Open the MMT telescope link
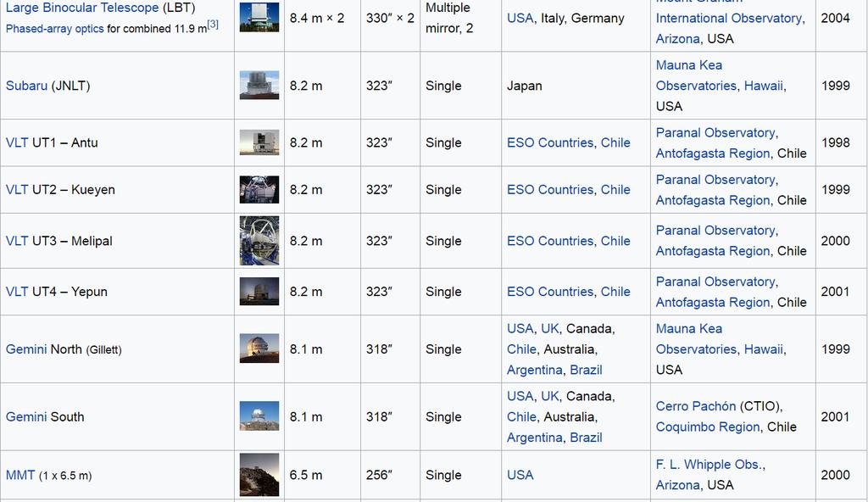This screenshot has height=502, width=868. point(20,475)
